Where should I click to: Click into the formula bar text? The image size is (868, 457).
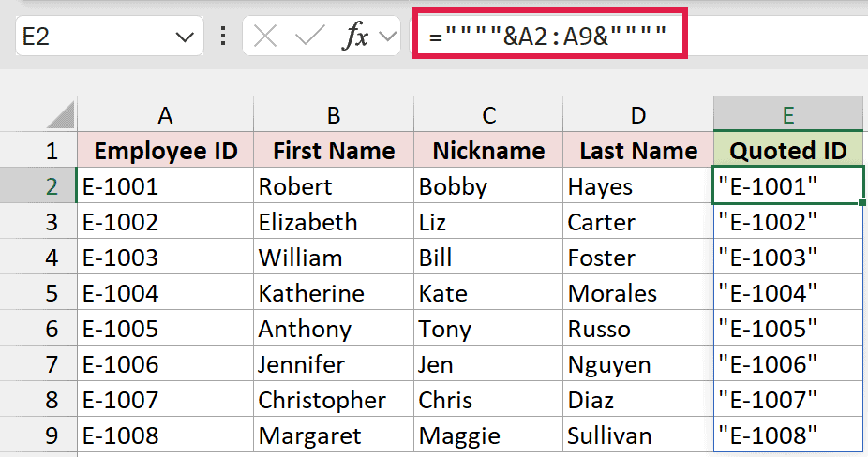point(546,37)
